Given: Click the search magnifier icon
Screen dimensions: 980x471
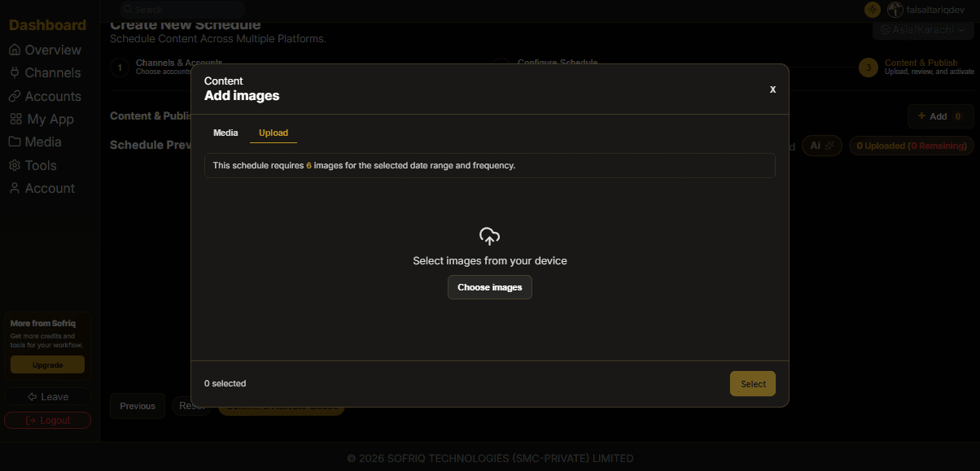Looking at the screenshot, I should pyautogui.click(x=127, y=10).
